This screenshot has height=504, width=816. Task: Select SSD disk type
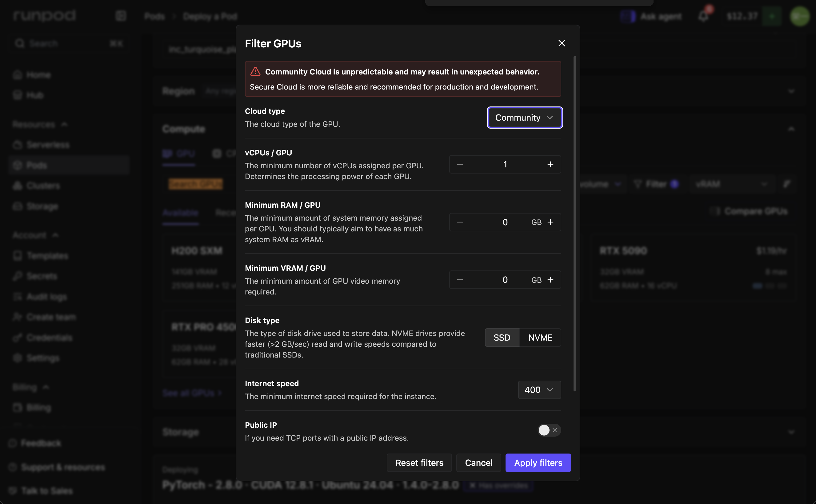click(x=502, y=338)
